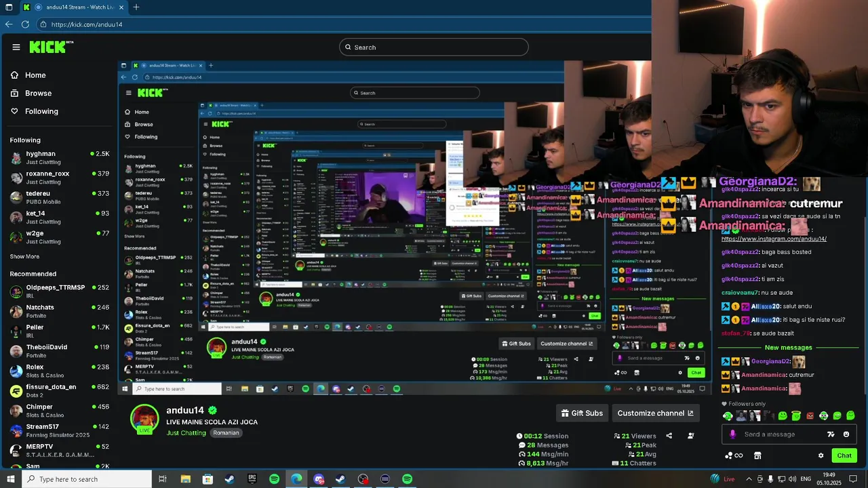Image resolution: width=868 pixels, height=488 pixels.
Task: Focus the Kick search field
Action: (434, 47)
